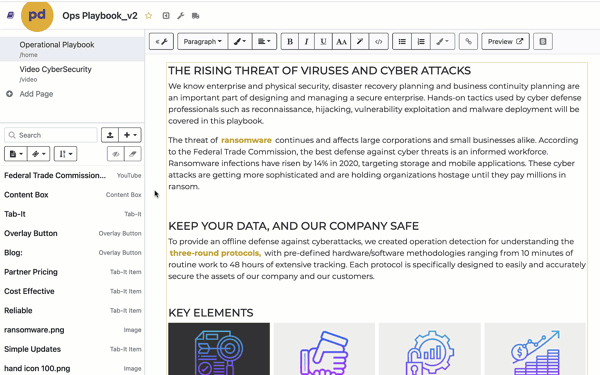Select the Simple Updates tab item
This screenshot has height=375, width=600.
coord(72,349)
